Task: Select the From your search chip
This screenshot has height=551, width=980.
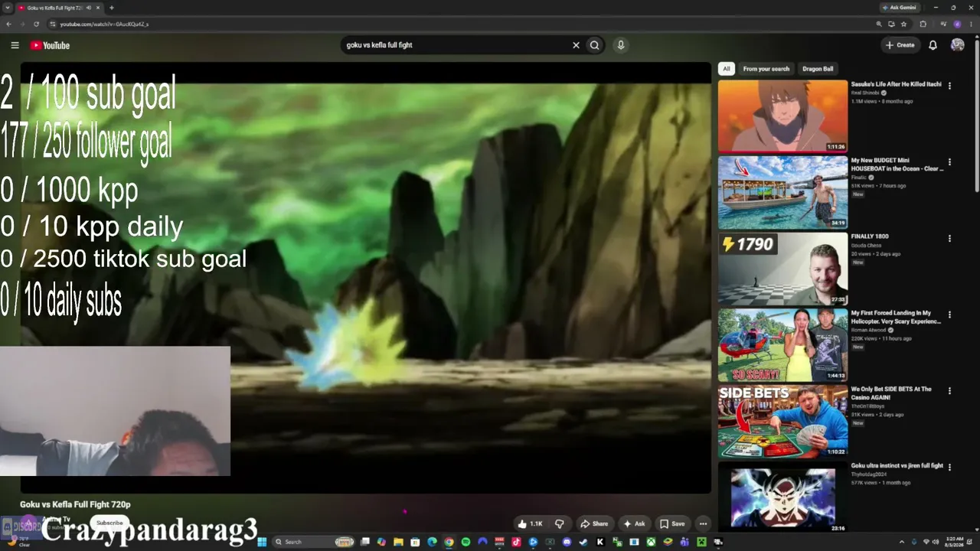Action: click(x=766, y=69)
